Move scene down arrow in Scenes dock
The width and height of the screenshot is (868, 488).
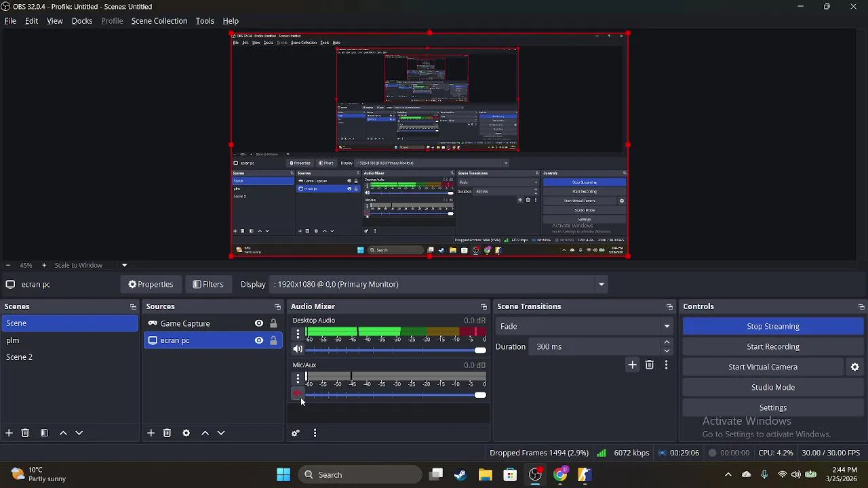point(79,433)
